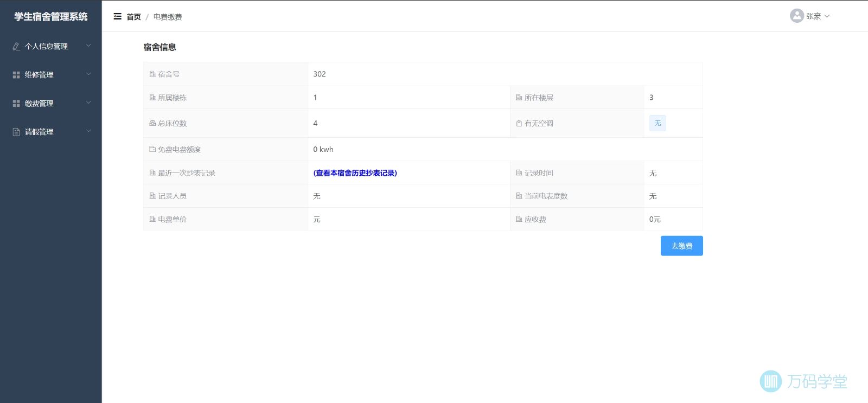Click the pencil icon beside 个人信息管理
This screenshot has width=868, height=403.
click(16, 47)
